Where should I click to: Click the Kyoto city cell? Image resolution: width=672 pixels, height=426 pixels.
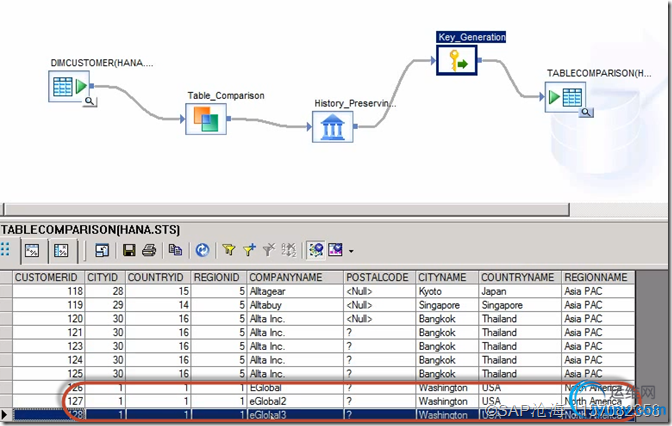coord(447,291)
